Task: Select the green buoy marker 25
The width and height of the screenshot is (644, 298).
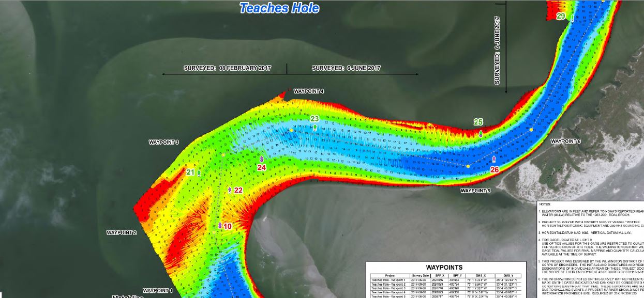Action: tap(481, 134)
